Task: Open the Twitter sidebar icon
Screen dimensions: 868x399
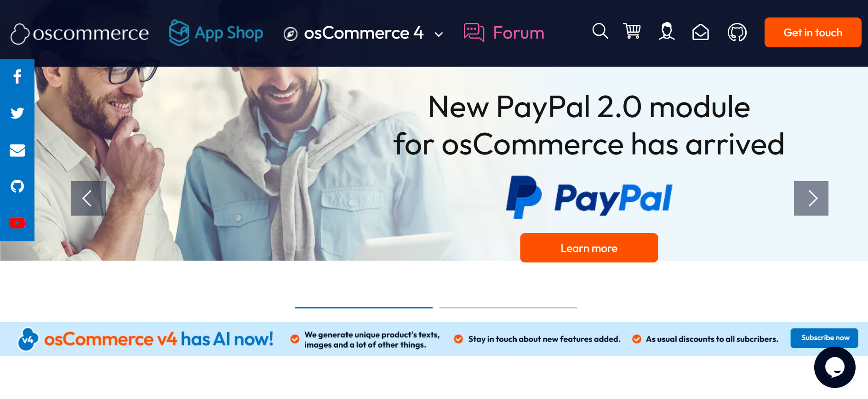Action: tap(17, 113)
